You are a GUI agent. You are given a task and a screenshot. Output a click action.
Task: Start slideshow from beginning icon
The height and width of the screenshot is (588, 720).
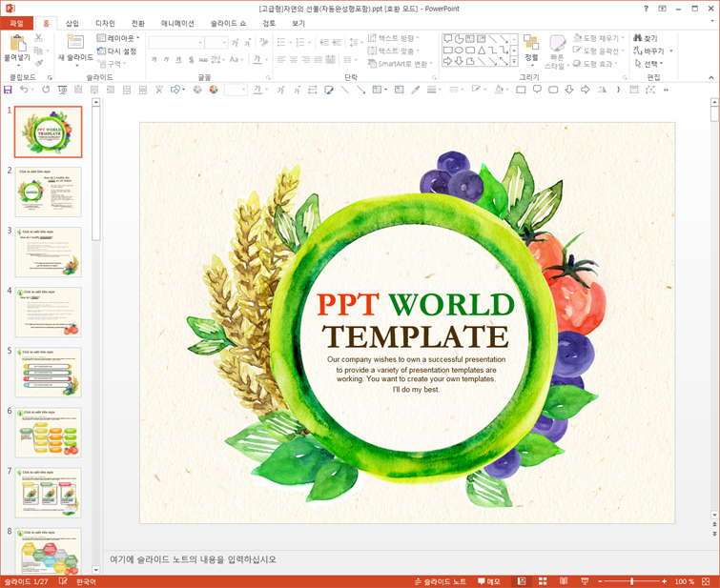click(x=62, y=90)
